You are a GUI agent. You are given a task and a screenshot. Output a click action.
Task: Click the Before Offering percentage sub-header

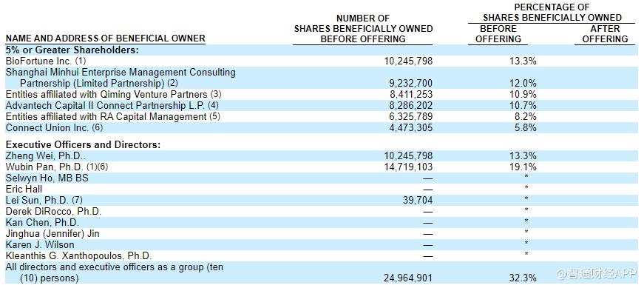(x=498, y=34)
